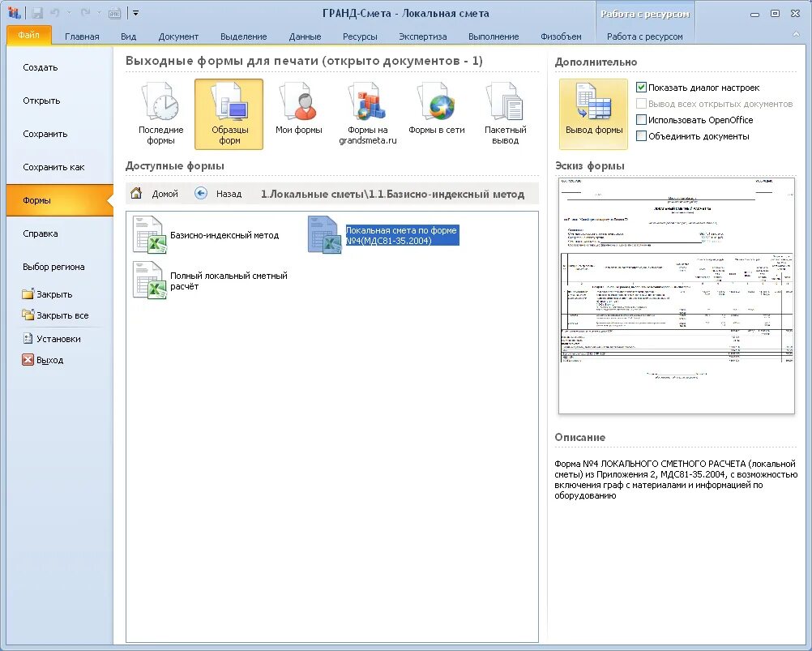
Task: Switch to the Документ tab
Action: [x=178, y=36]
